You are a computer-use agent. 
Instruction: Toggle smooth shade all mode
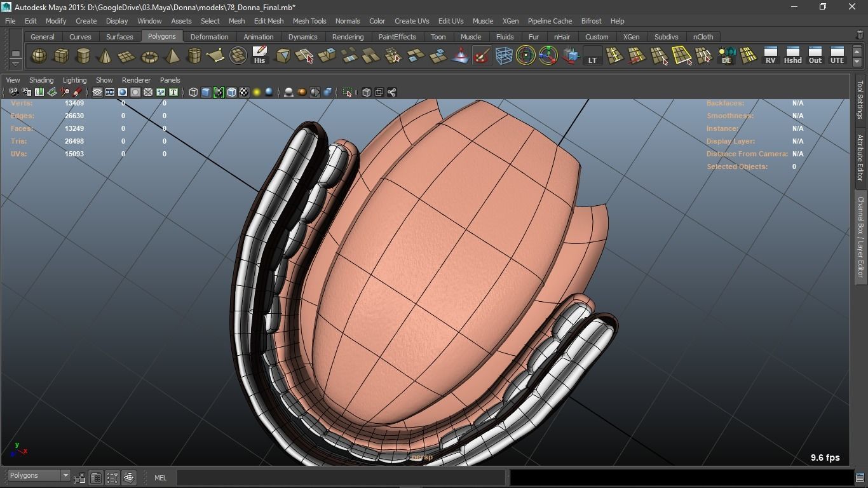point(206,93)
